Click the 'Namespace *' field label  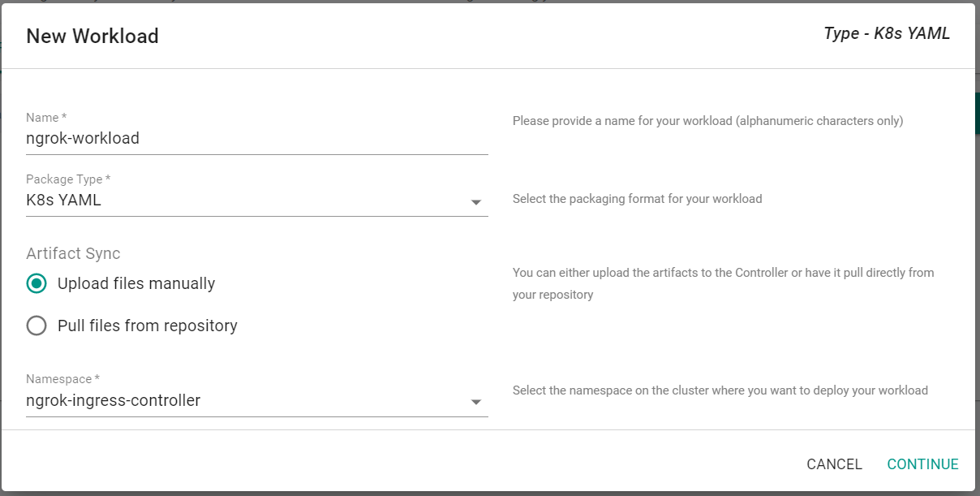(62, 379)
